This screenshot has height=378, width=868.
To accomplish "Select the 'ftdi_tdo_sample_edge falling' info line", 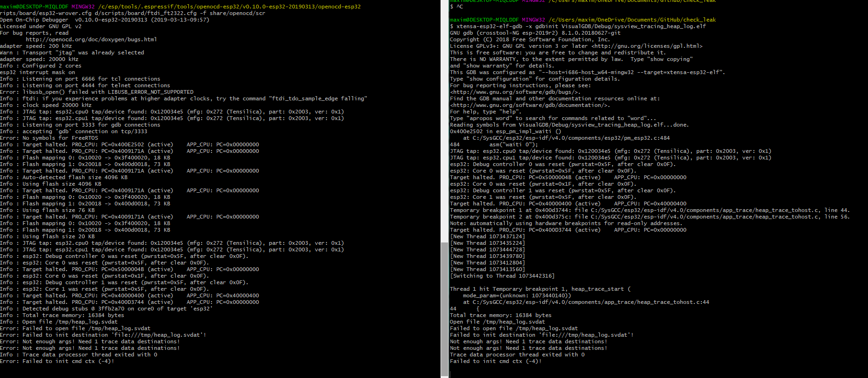I will (x=183, y=98).
